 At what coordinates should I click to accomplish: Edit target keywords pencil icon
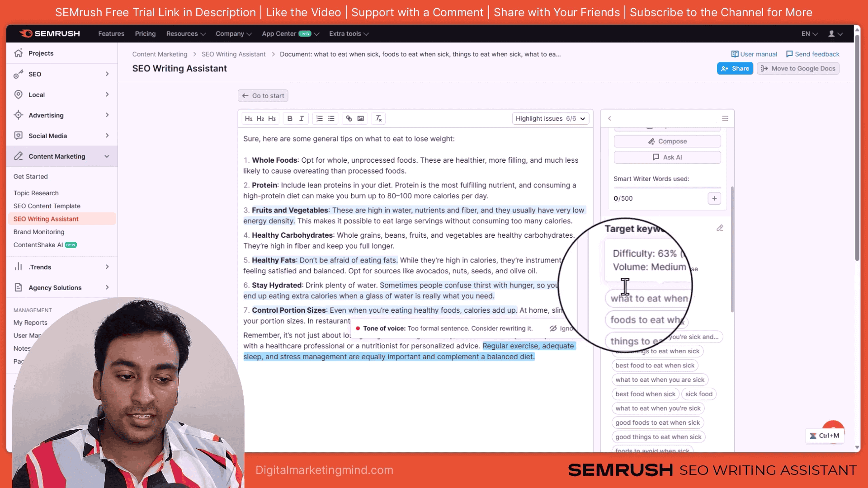(x=720, y=228)
